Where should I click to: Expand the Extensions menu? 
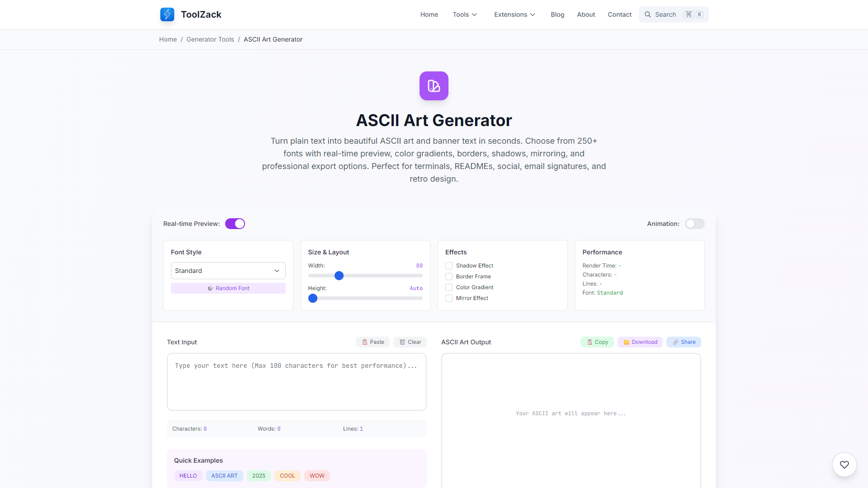point(514,14)
